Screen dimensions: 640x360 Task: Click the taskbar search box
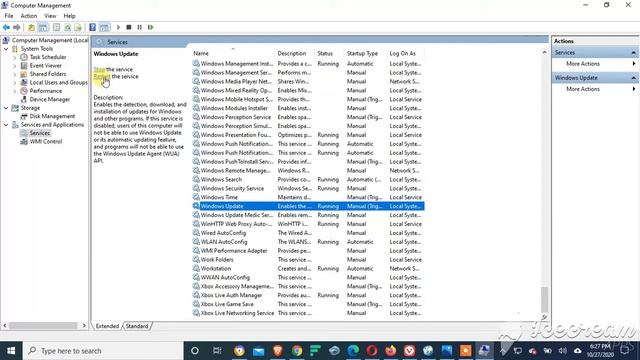[x=103, y=351]
